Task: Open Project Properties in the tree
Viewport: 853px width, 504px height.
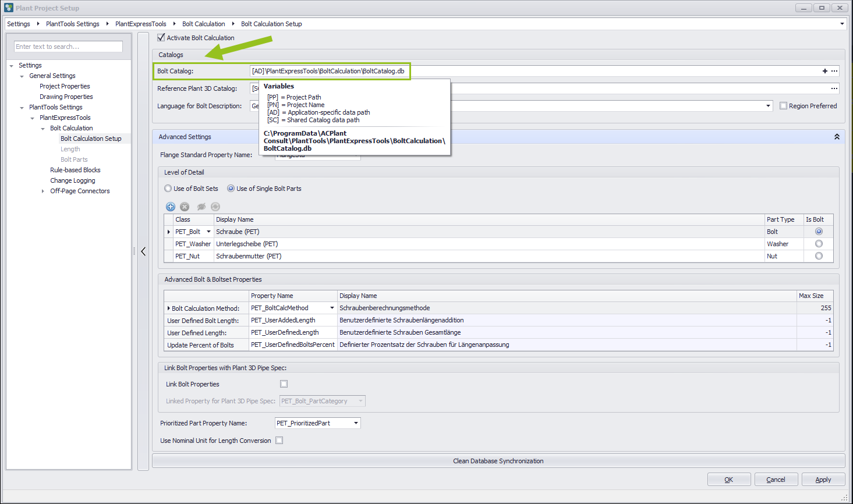Action: point(65,86)
